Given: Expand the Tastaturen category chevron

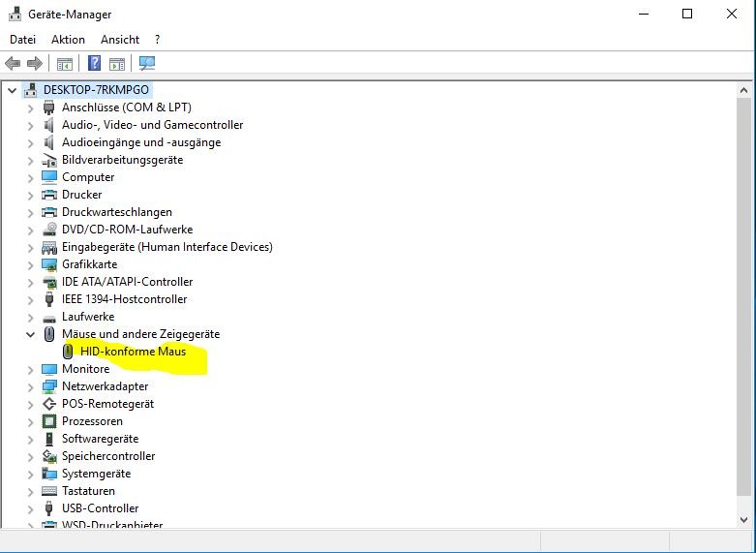Looking at the screenshot, I should (30, 491).
